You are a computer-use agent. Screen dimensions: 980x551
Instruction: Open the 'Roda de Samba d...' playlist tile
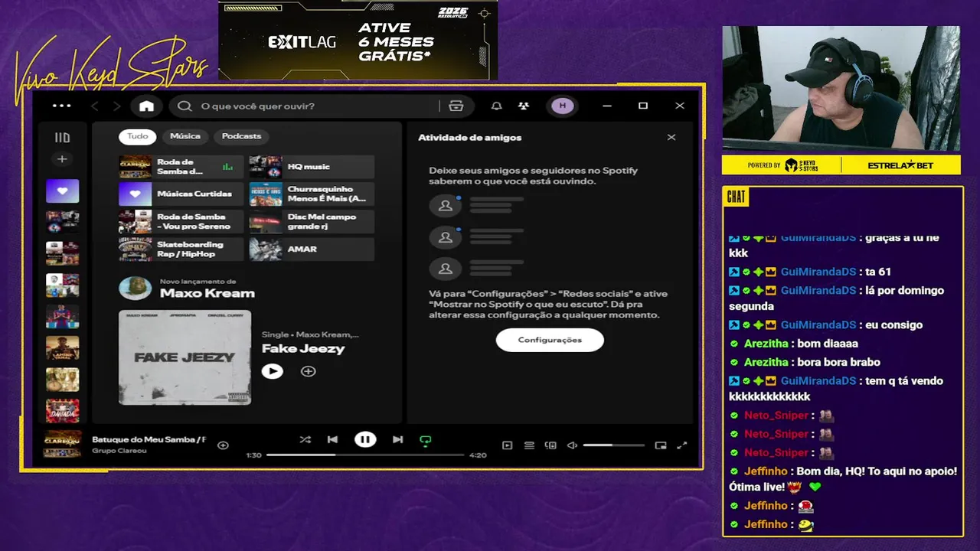pos(181,167)
